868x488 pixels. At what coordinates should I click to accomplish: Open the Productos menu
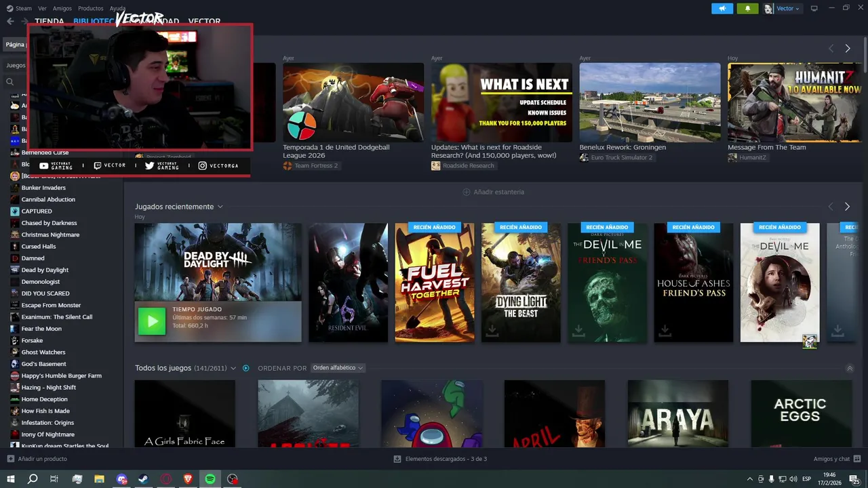(x=91, y=8)
